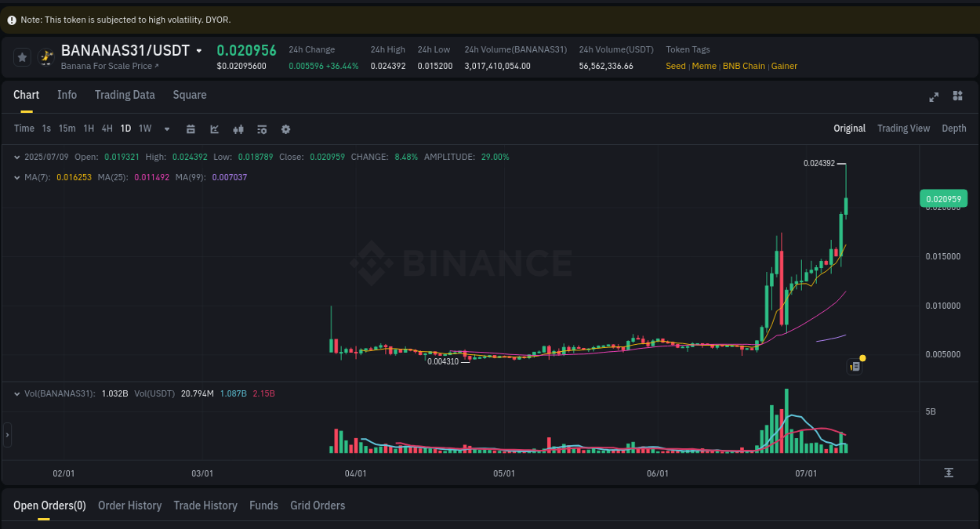Click the Meme token tag
Image resolution: width=980 pixels, height=529 pixels.
(703, 66)
